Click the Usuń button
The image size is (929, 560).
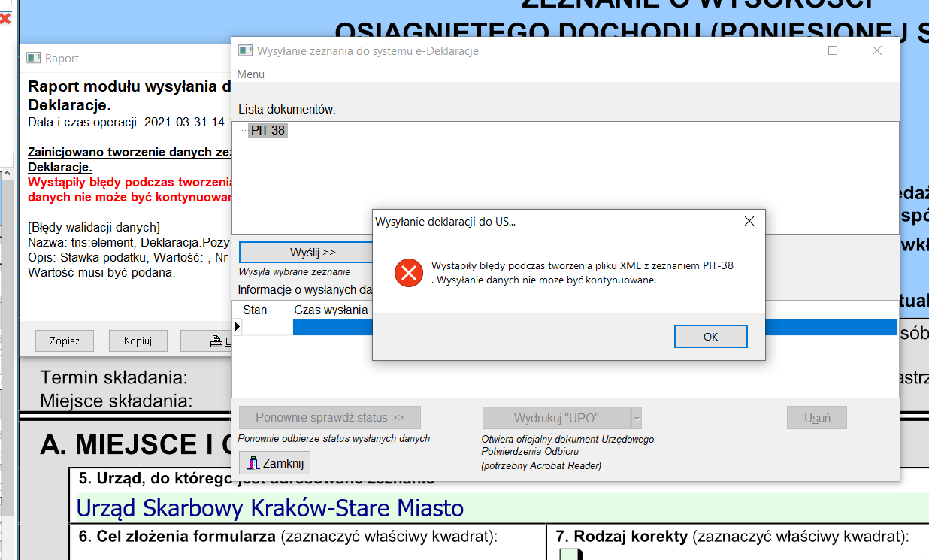click(816, 418)
